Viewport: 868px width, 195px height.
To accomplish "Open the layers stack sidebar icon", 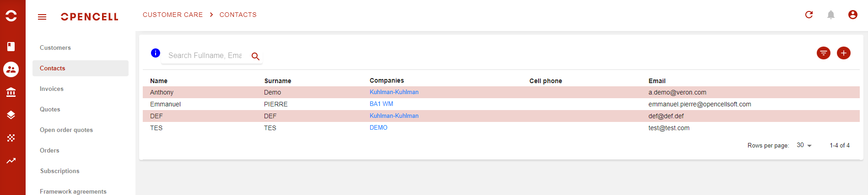I will point(11,115).
